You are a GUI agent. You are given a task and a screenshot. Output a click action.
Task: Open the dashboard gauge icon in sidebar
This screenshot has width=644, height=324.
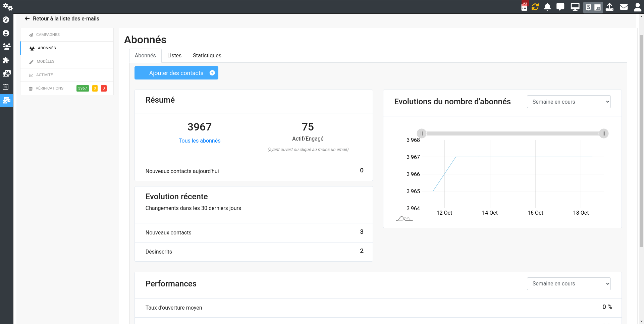[x=6, y=20]
